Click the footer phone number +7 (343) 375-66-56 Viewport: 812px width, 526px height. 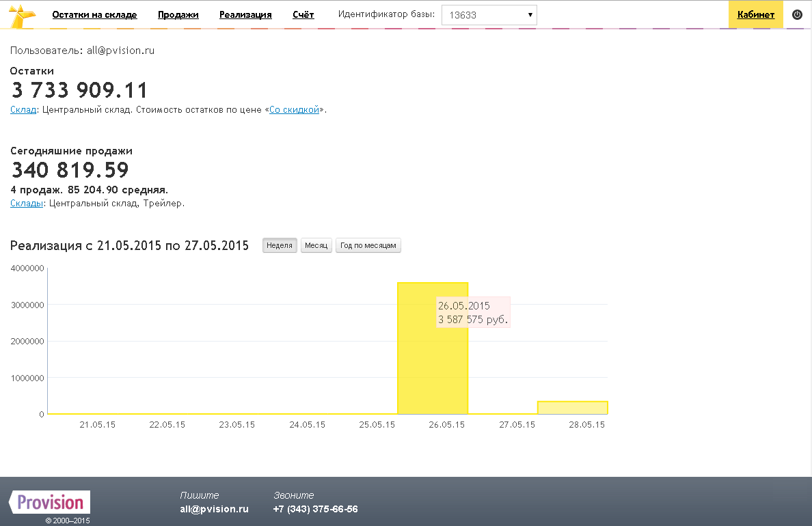315,510
